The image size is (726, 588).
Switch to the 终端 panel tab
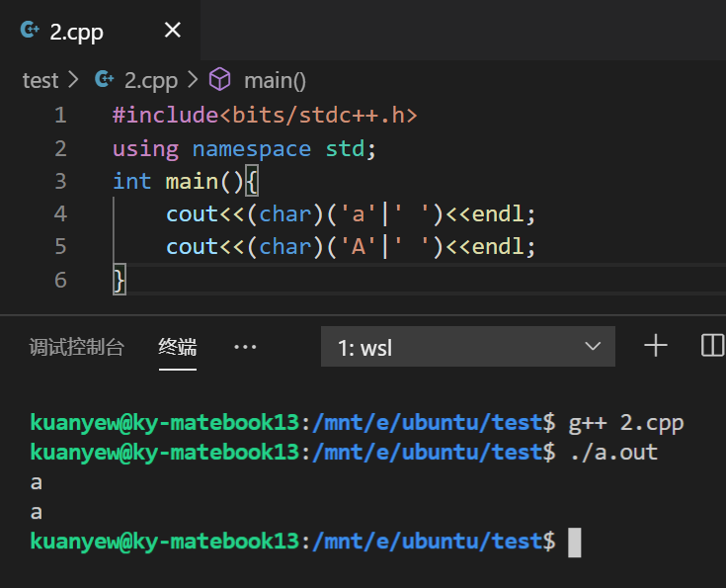coord(178,347)
